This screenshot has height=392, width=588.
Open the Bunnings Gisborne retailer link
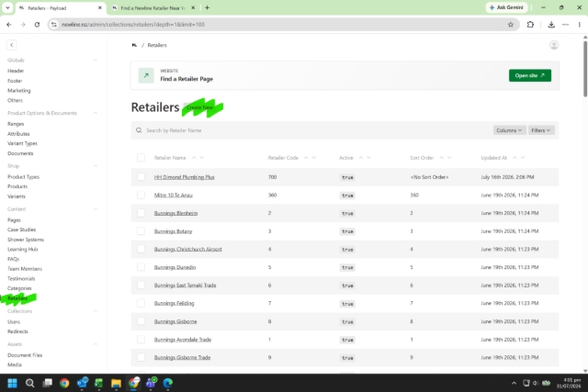coord(175,321)
